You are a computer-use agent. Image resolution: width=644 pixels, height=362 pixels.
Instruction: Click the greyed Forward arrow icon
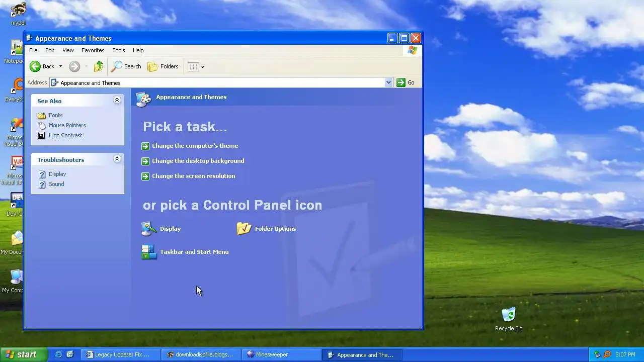coord(74,66)
